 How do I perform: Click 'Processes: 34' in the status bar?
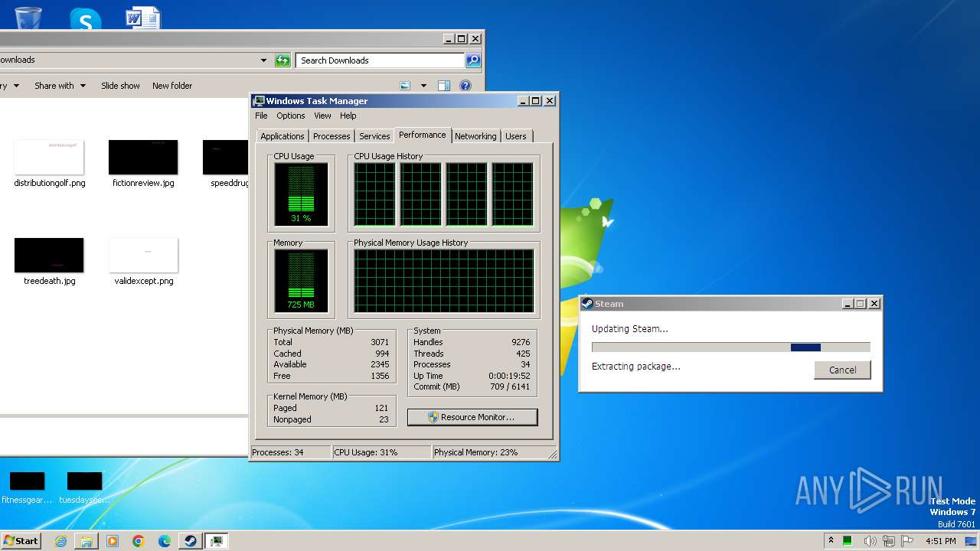278,452
